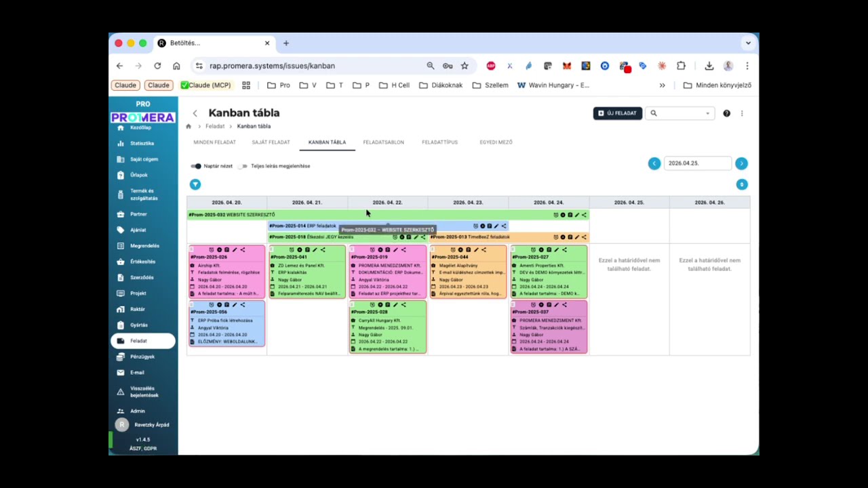Switch to the FELADATSABLON tab

point(383,142)
